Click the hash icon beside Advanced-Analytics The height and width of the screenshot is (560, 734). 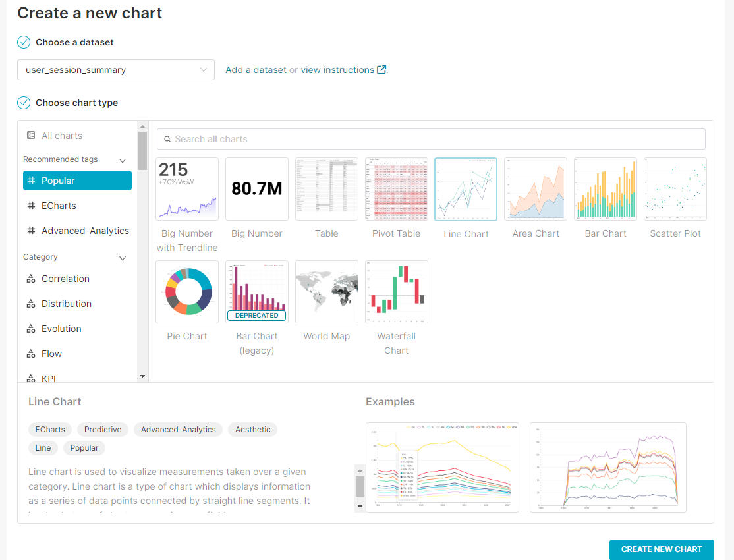click(32, 231)
